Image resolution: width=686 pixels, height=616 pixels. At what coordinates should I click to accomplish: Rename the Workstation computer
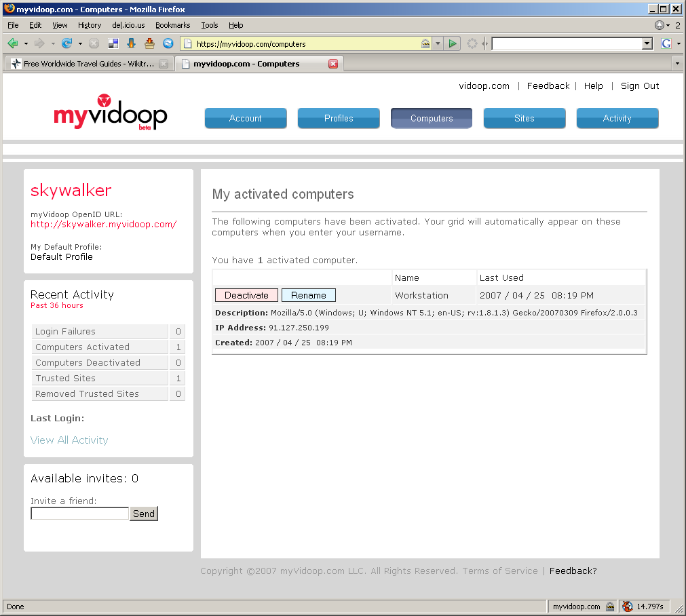(x=309, y=295)
